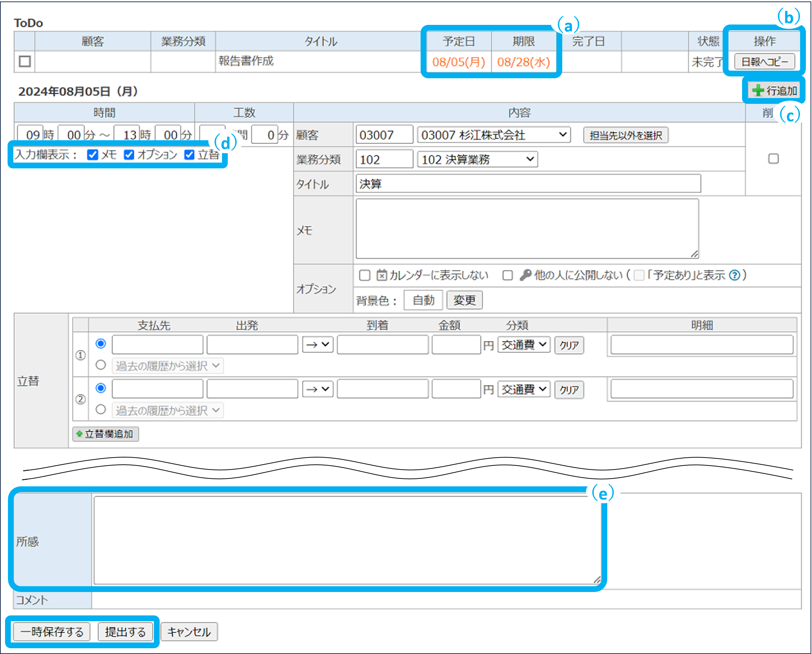Open the 03007 杉江株式会社 customer dropdown
The height and width of the screenshot is (654, 812).
493,135
